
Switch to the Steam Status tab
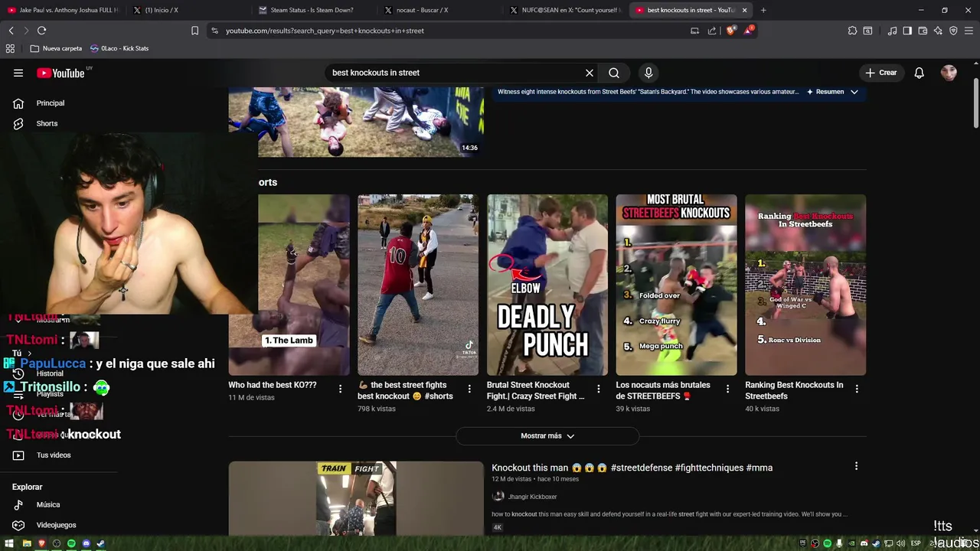tap(312, 10)
